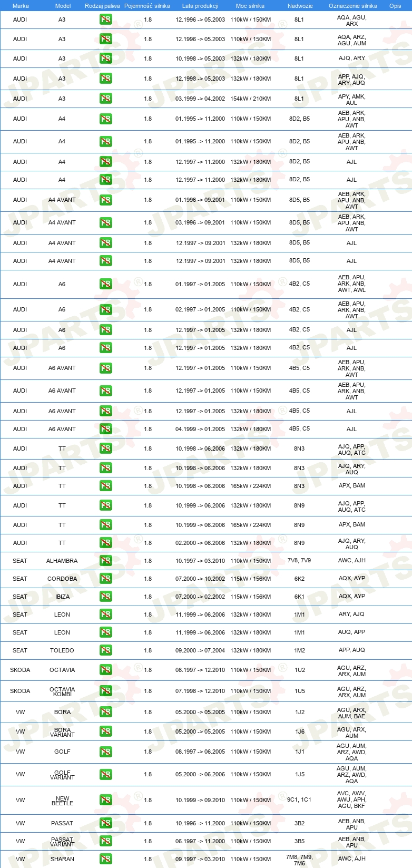Screen dimensions: 412x868
Task: Click the '03.1999 -> 04.2002' production years cell
Action: pos(200,99)
